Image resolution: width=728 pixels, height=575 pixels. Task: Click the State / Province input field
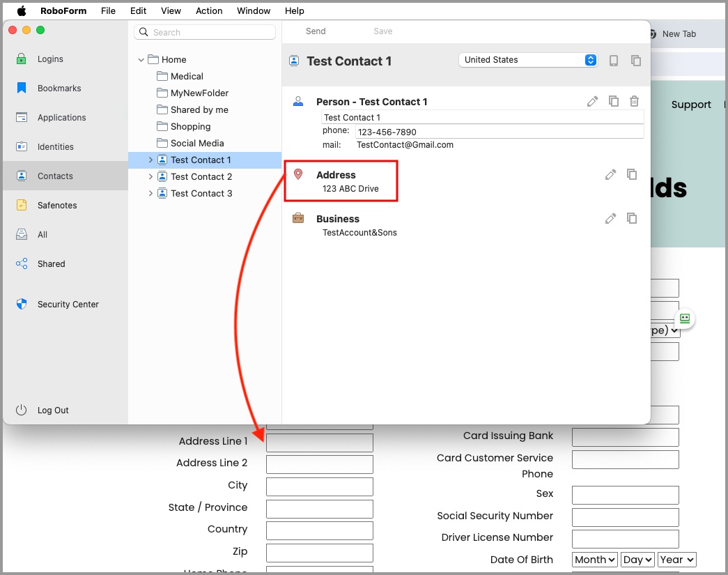click(x=320, y=509)
